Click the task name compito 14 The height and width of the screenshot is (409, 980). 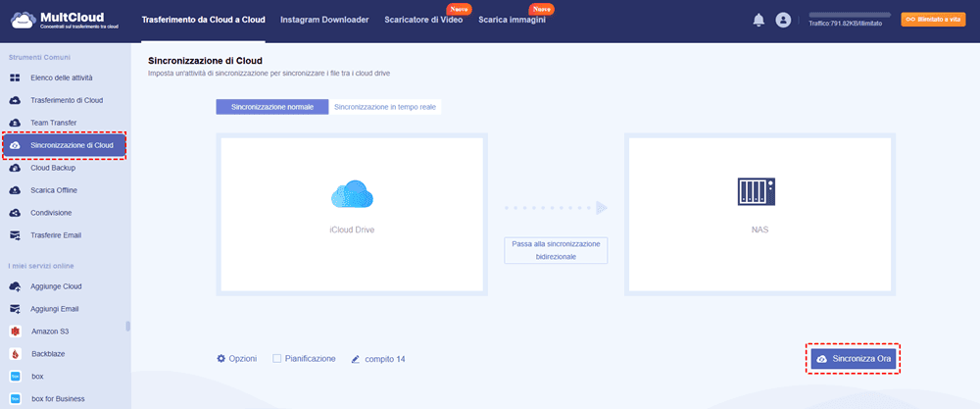[385, 360]
